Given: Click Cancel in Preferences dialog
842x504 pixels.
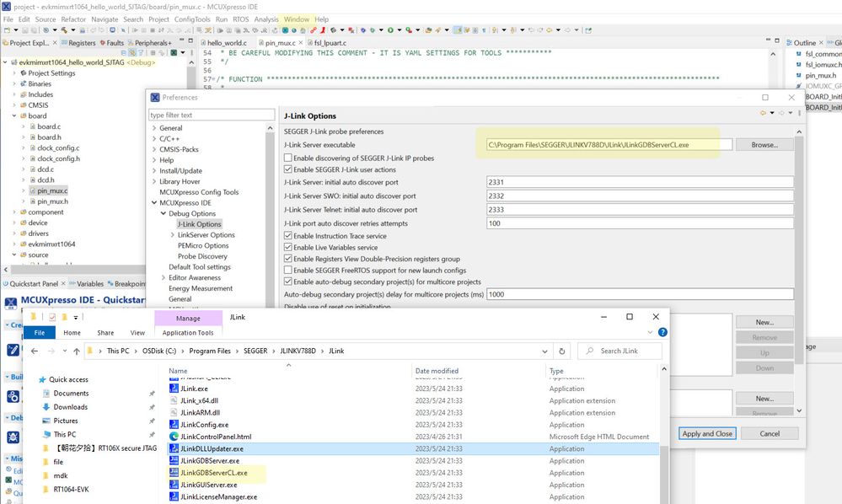Looking at the screenshot, I should (x=769, y=434).
